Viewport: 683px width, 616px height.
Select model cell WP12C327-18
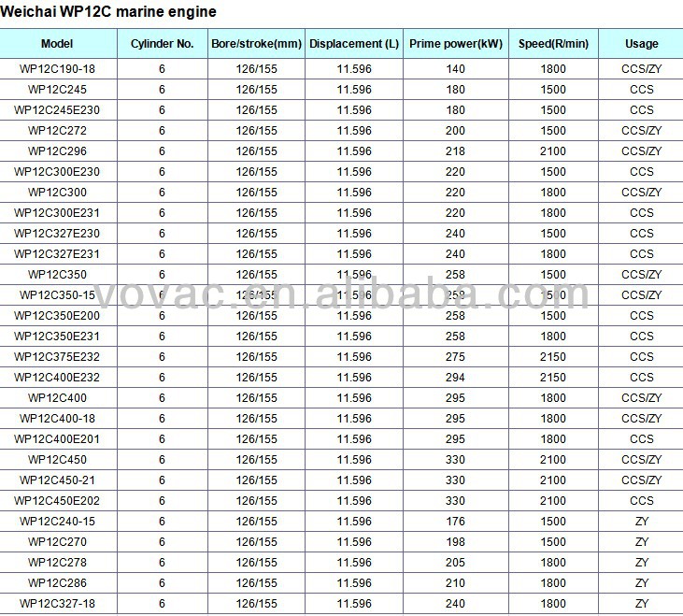click(57, 603)
